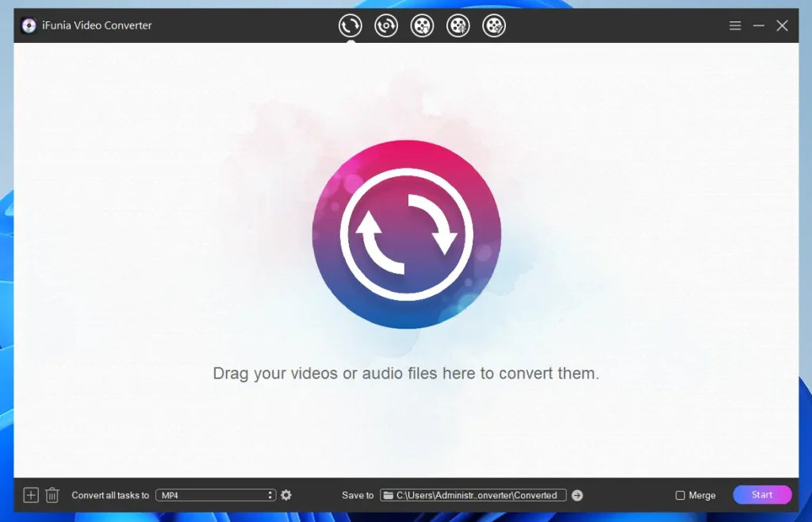Screen dimensions: 812x522
Task: Enable the Merge checkbox
Action: click(x=680, y=494)
